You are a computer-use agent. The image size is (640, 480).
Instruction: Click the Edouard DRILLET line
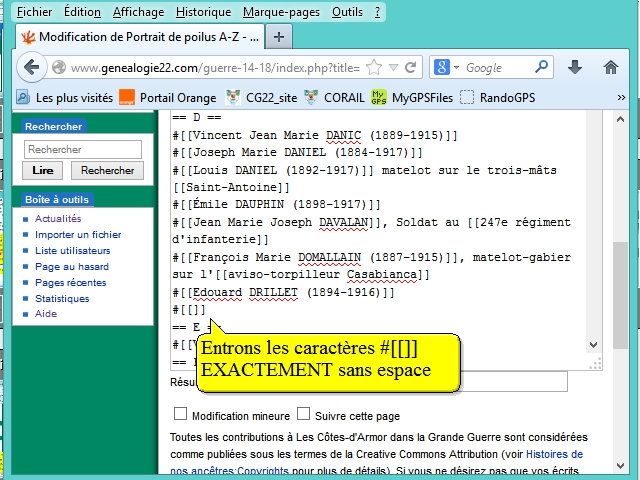283,293
